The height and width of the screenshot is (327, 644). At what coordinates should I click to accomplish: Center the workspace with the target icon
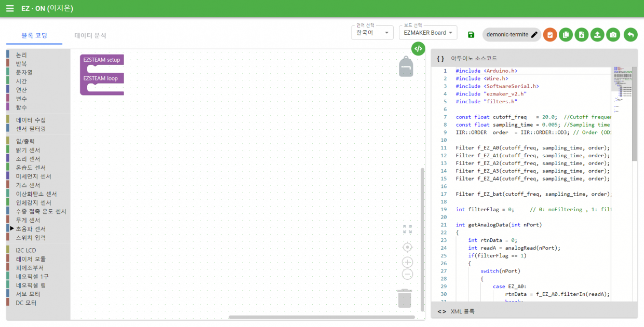(408, 247)
